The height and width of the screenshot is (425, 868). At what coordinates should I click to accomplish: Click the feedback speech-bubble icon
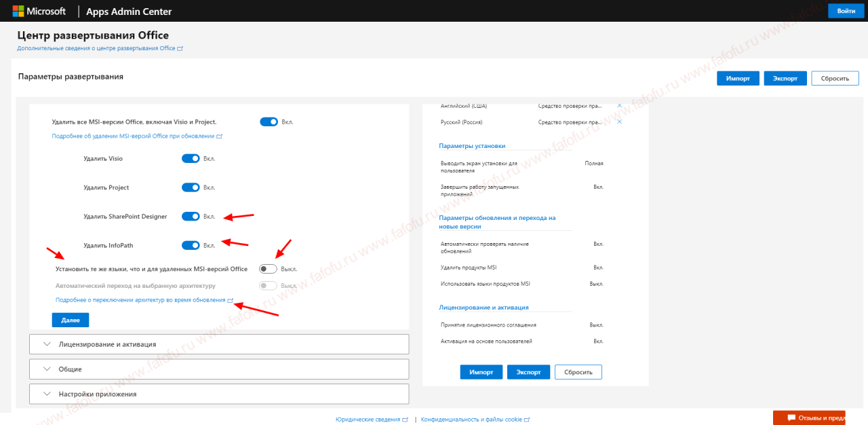click(x=791, y=418)
